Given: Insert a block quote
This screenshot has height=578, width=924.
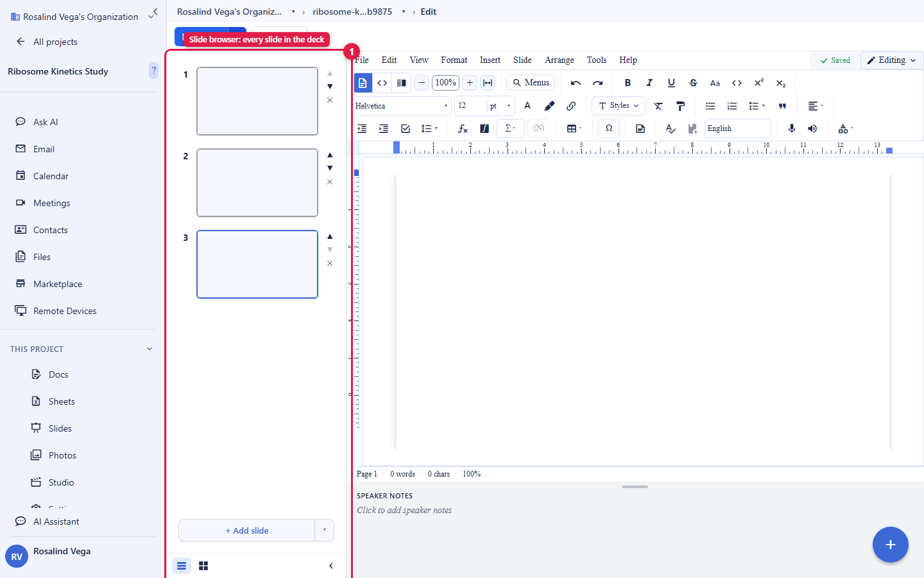Looking at the screenshot, I should (x=782, y=106).
